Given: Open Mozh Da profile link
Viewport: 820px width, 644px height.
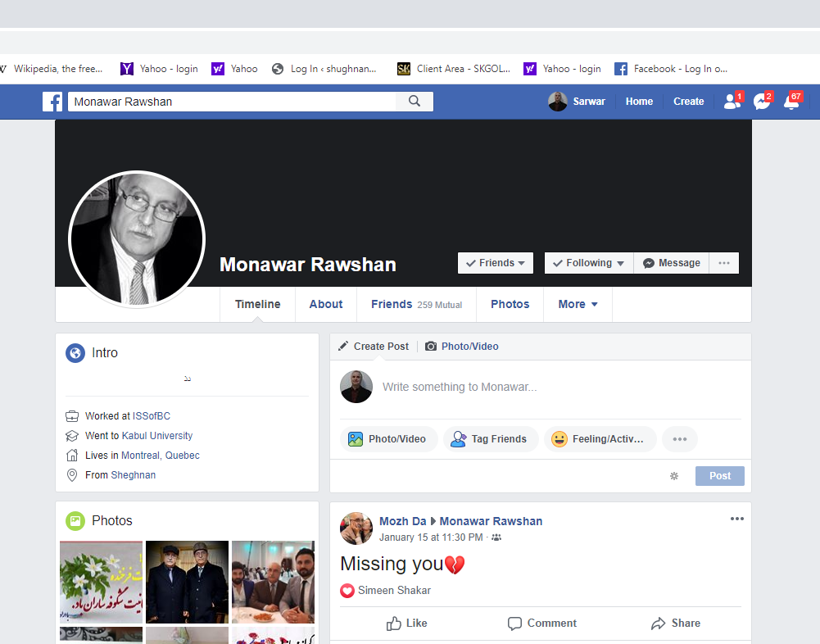Looking at the screenshot, I should (403, 522).
